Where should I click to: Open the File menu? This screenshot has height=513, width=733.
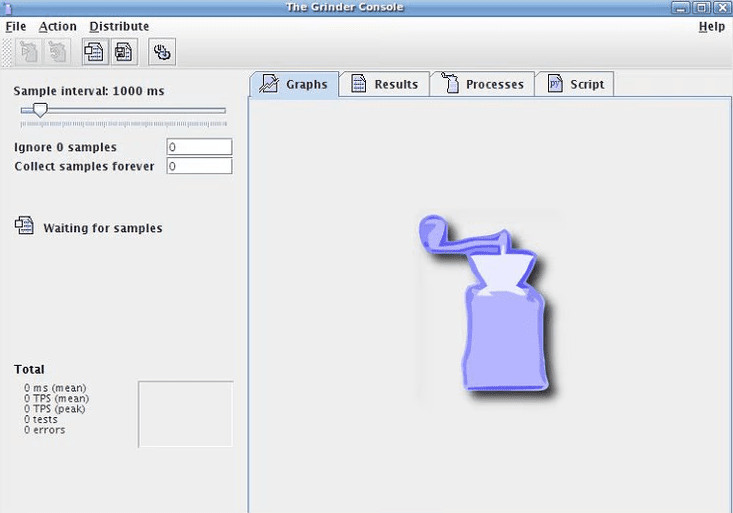[16, 26]
